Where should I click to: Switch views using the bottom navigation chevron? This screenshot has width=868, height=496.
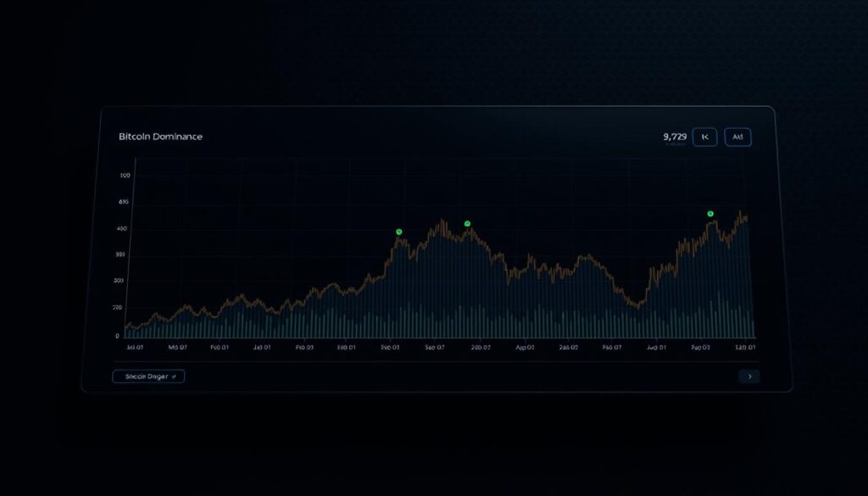click(x=750, y=376)
